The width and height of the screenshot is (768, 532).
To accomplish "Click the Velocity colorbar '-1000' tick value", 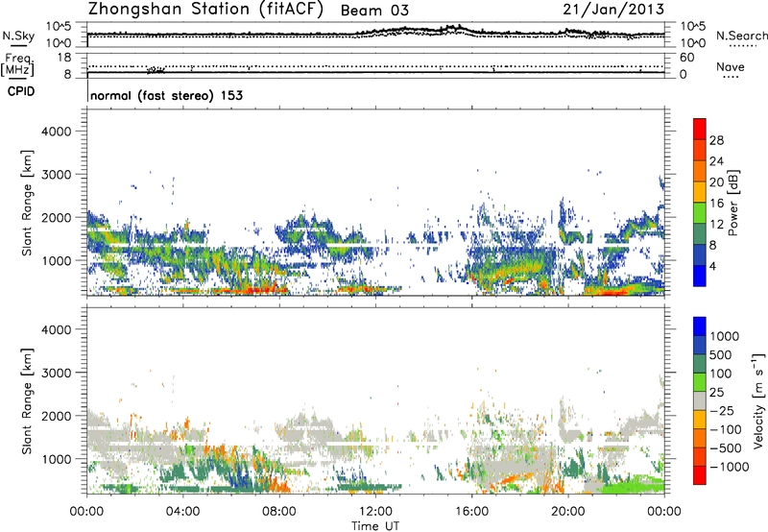I will click(x=730, y=467).
